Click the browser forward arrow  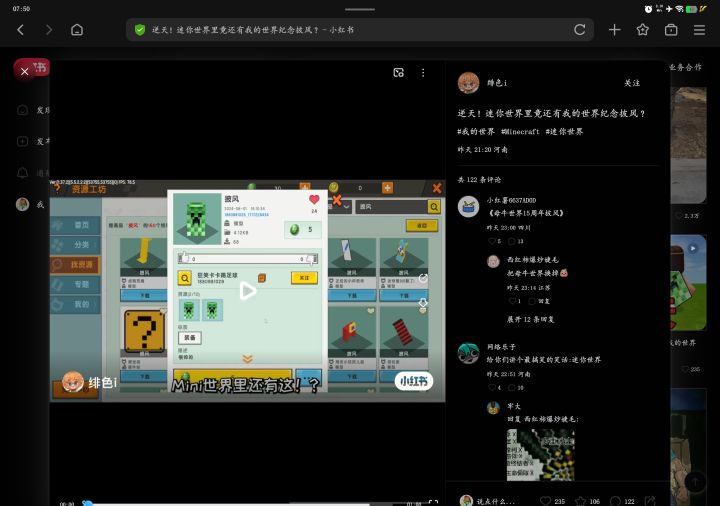point(49,30)
